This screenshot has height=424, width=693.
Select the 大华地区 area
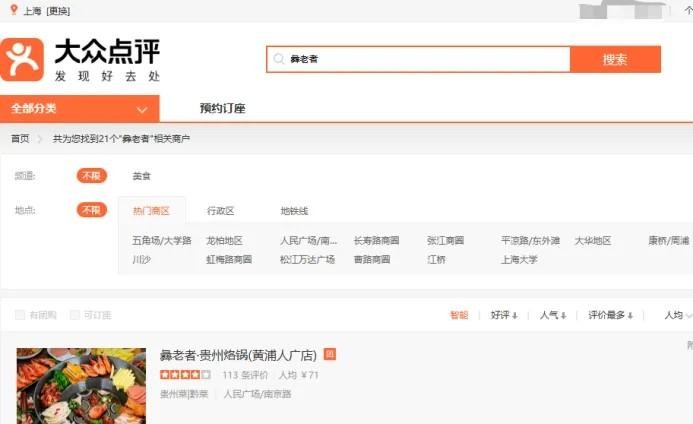coord(593,241)
